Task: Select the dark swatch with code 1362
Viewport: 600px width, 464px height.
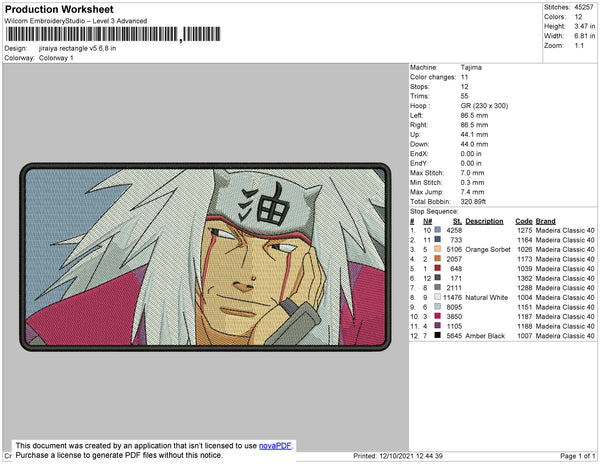Action: tap(437, 278)
